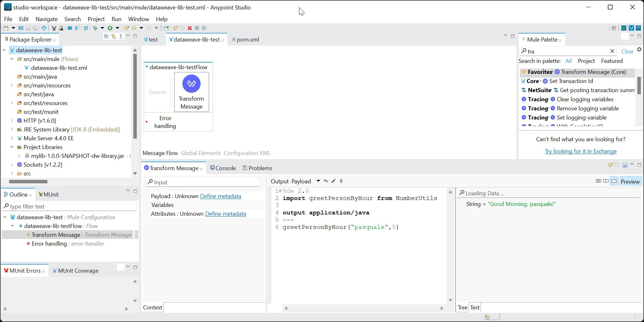Click the red X delete icon in toolbar
Image resolution: width=644 pixels, height=322 pixels.
pos(190,28)
